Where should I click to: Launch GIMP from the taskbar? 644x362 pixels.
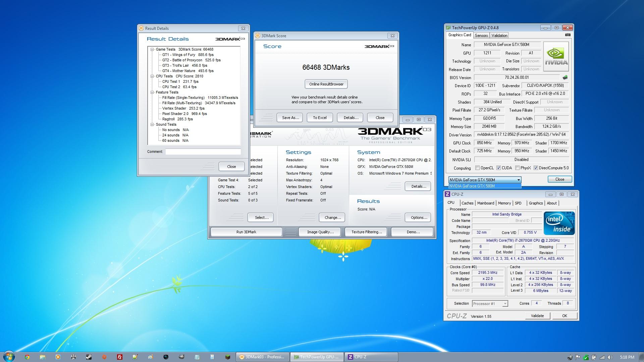[x=181, y=357]
